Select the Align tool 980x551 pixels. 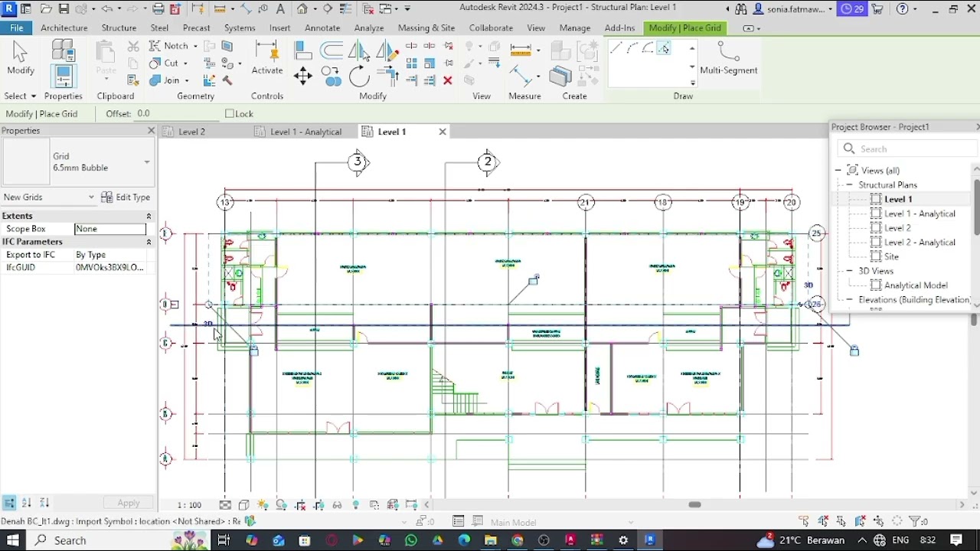click(x=302, y=51)
